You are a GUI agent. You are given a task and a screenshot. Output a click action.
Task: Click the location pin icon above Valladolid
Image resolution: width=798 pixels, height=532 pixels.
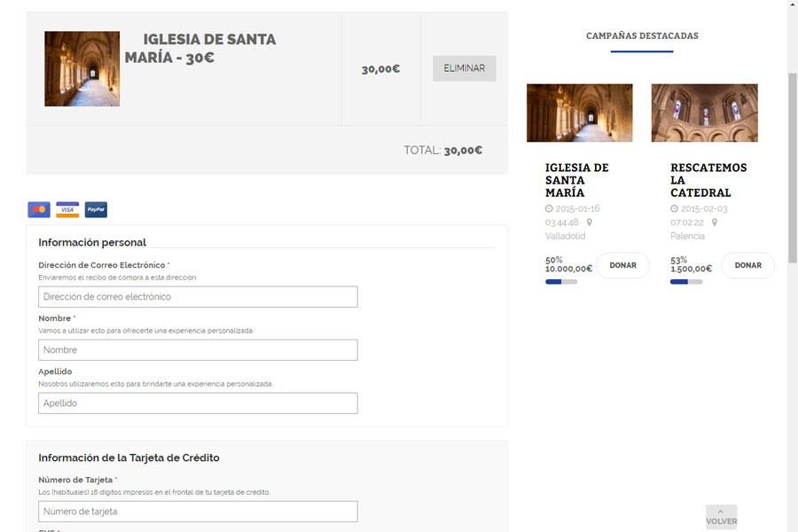(589, 223)
